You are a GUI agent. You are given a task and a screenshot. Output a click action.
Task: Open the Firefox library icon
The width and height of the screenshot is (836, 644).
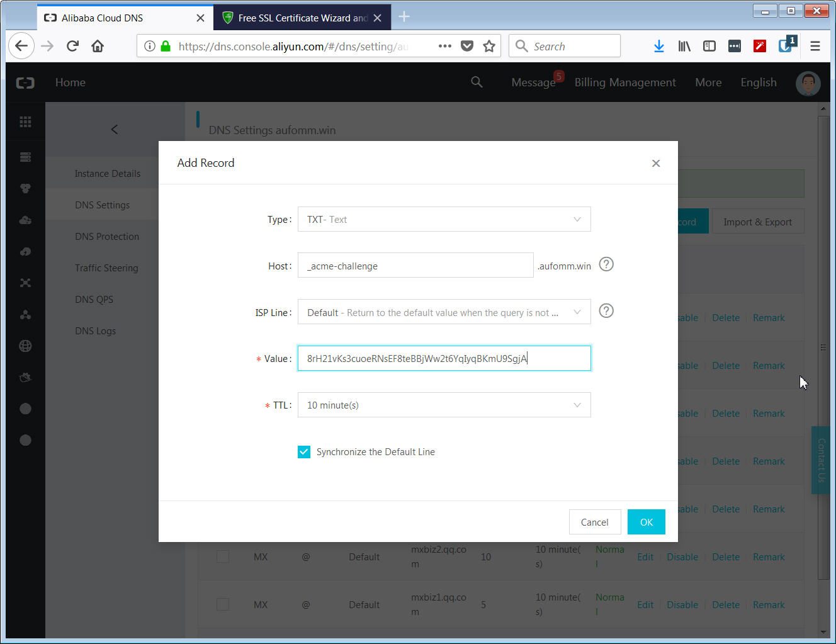(x=684, y=46)
